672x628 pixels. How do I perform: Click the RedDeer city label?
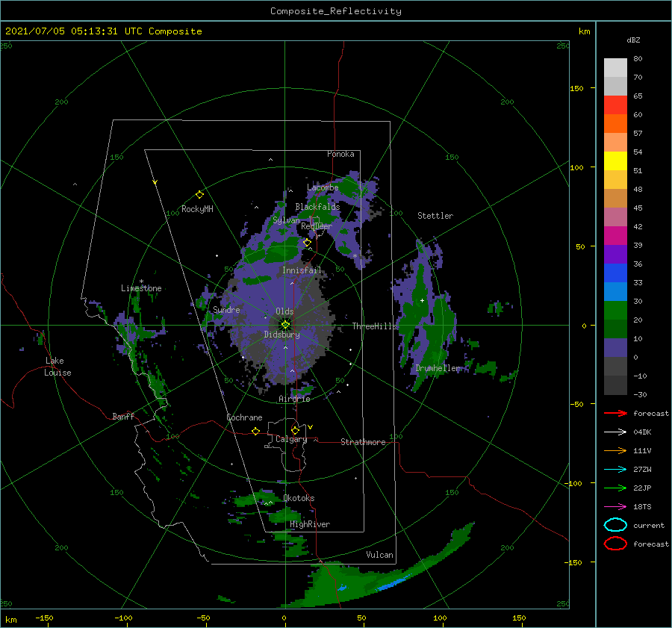317,226
